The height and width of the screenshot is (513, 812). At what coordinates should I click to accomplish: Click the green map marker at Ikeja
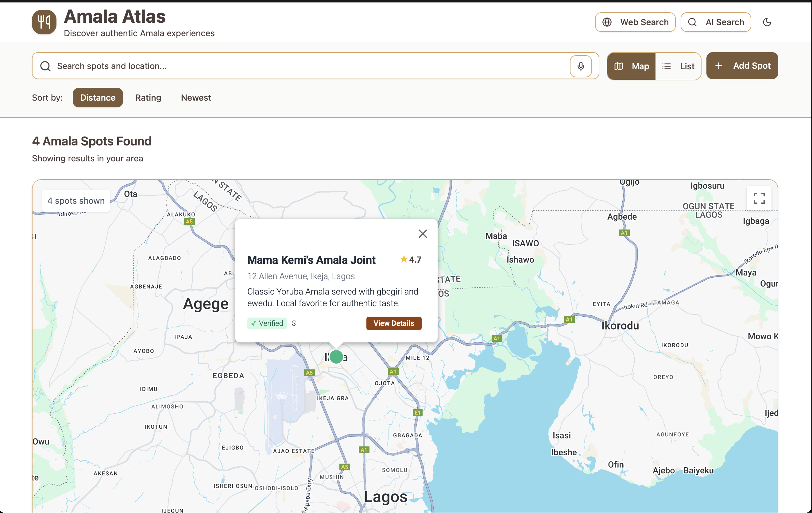click(336, 357)
